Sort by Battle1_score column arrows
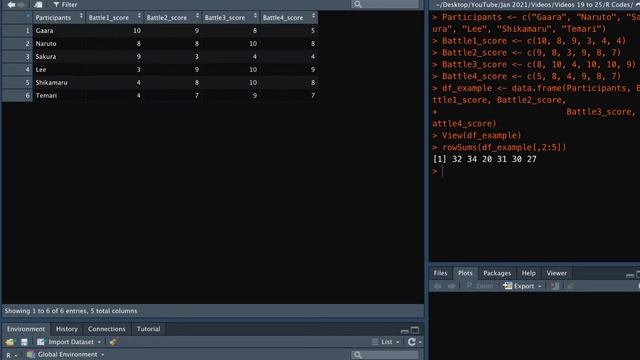This screenshot has height=360, width=640. (139, 16)
